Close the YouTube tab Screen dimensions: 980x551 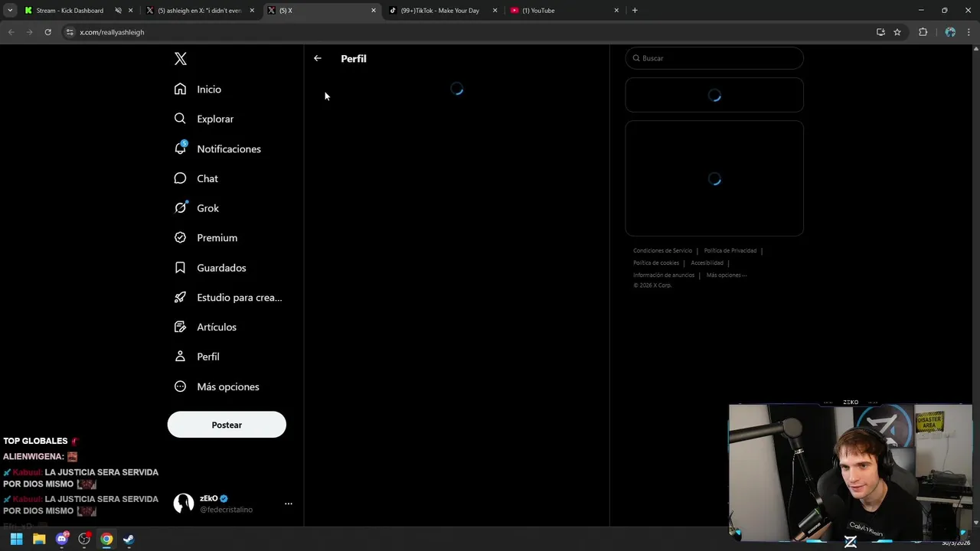(x=616, y=11)
